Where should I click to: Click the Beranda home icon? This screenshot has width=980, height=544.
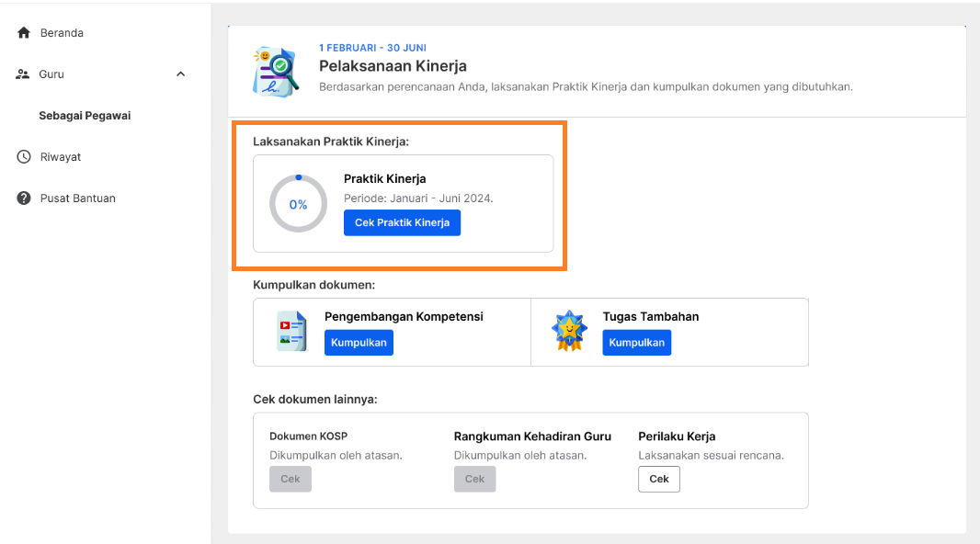[24, 32]
